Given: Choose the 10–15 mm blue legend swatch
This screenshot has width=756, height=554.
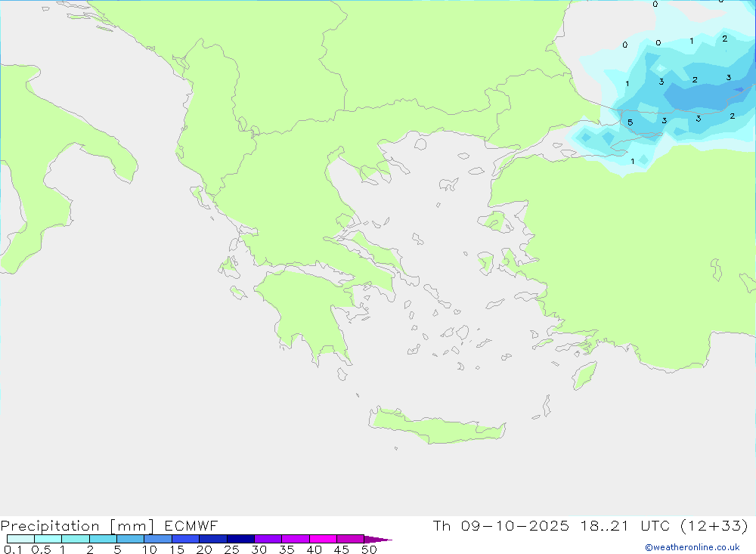Looking at the screenshot, I should point(158,539).
